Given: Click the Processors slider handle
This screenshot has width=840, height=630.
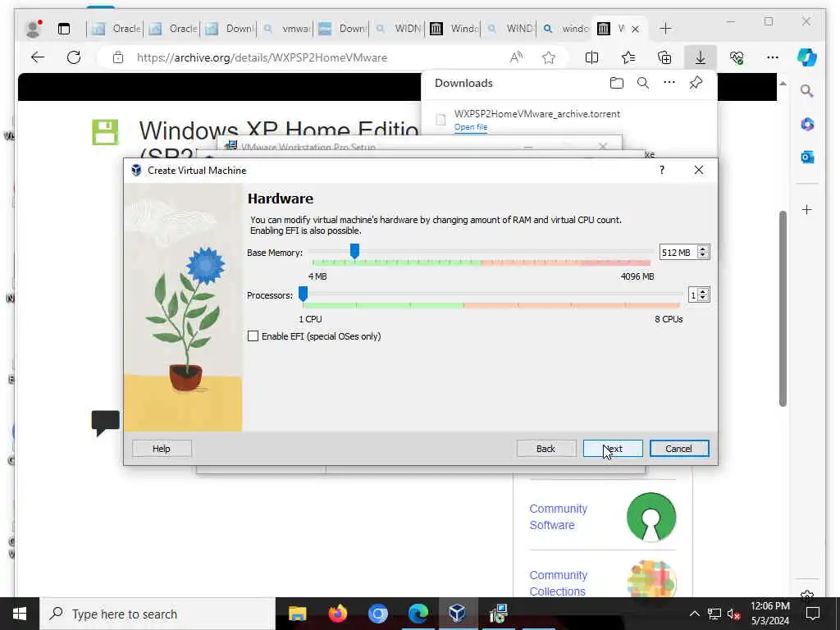Looking at the screenshot, I should tap(303, 294).
